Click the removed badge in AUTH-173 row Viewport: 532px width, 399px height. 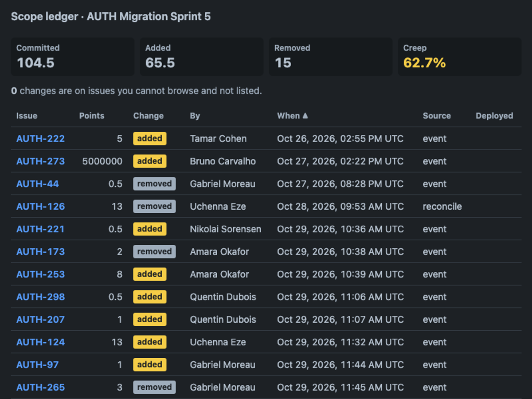point(154,251)
